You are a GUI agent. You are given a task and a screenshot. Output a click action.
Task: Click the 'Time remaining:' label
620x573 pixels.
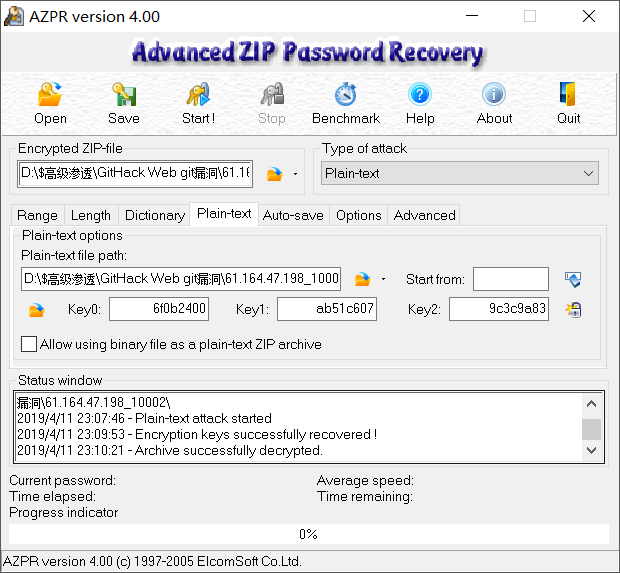[x=365, y=496]
